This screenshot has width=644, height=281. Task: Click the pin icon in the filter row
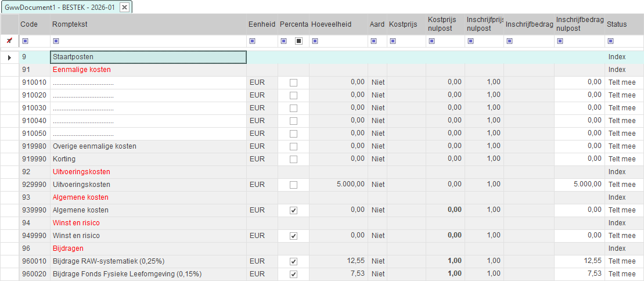click(x=9, y=41)
